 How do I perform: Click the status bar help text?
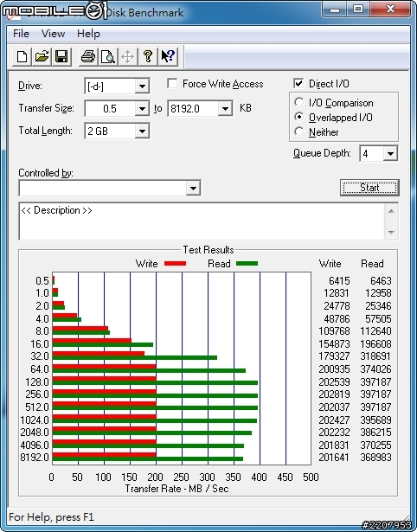[51, 517]
